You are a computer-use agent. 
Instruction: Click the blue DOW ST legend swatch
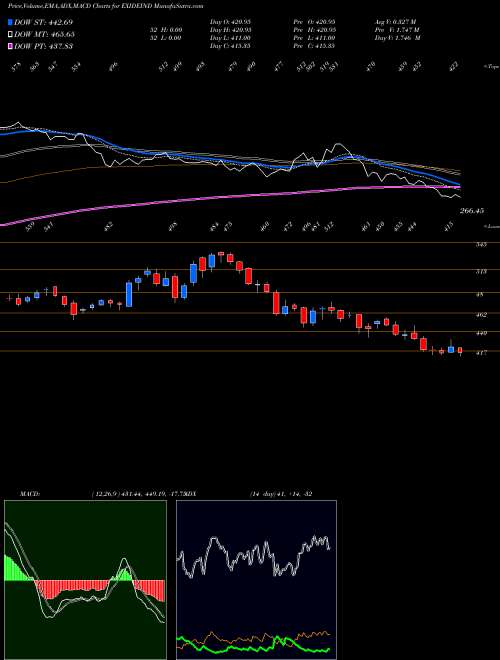(10, 22)
